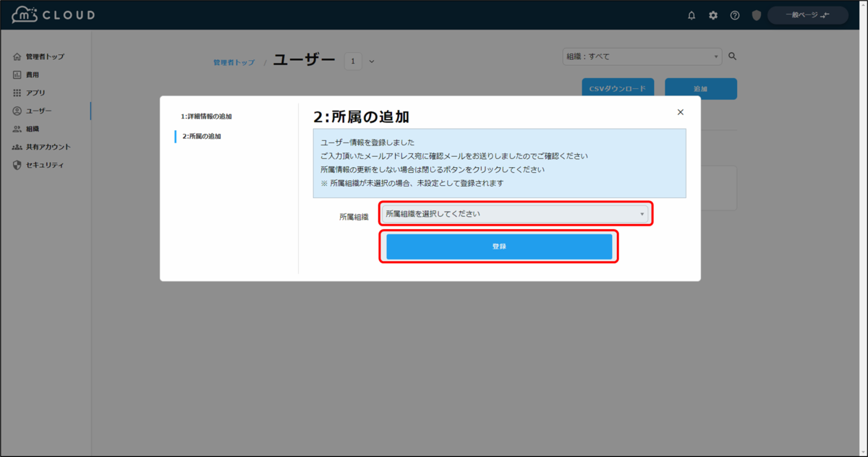868x457 pixels.
Task: Click the CLOUD logo in the header
Action: 51,14
